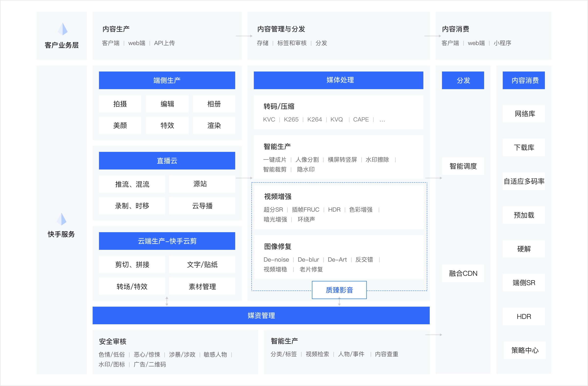
Task: Click the 编辑 box
Action: click(167, 104)
